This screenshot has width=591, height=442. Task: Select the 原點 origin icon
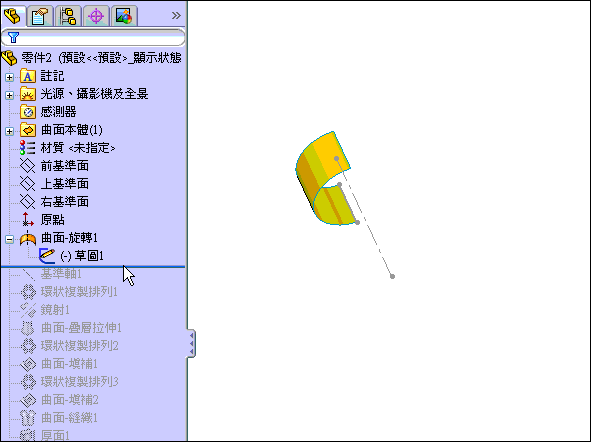point(28,220)
